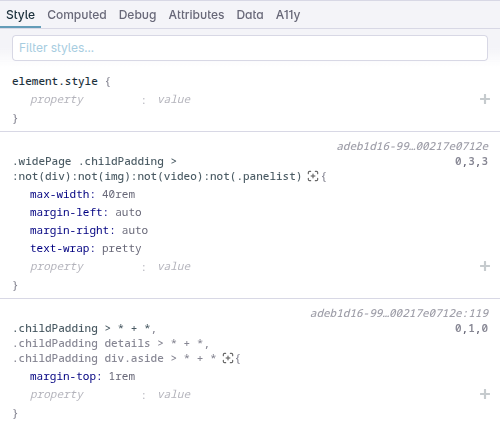Add property to element.style with plus icon

click(485, 99)
